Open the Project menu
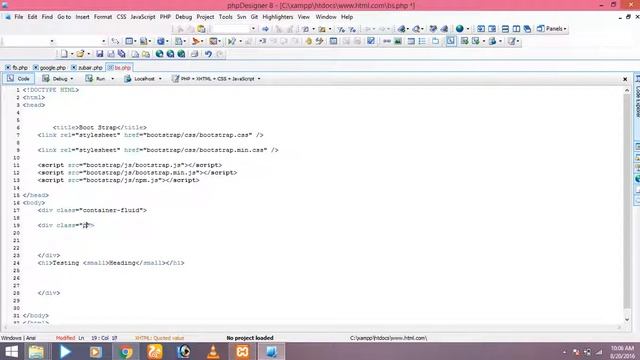 205,17
